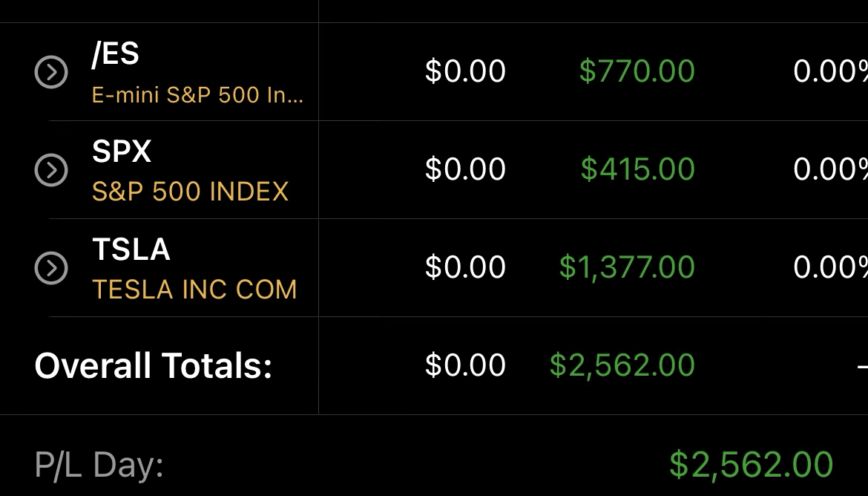
Task: Expand the /ES position row chevron
Action: tap(51, 72)
